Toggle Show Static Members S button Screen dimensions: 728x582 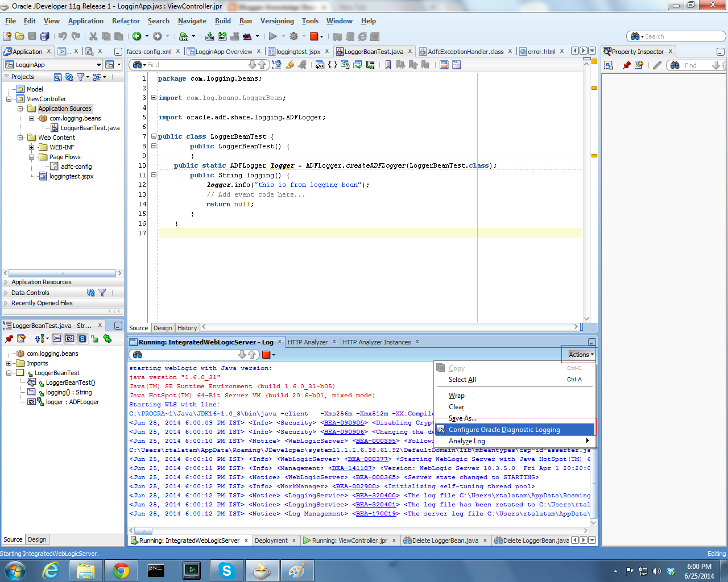point(82,339)
